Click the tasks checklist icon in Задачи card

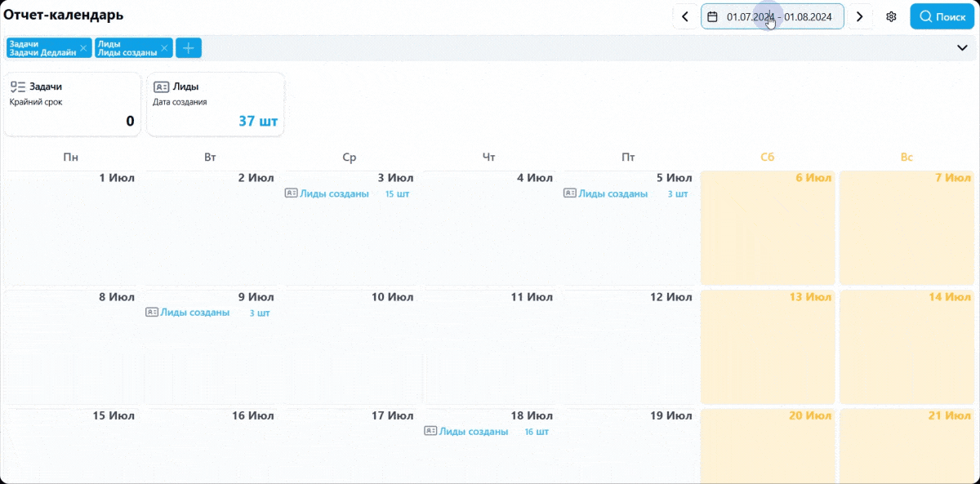[18, 87]
